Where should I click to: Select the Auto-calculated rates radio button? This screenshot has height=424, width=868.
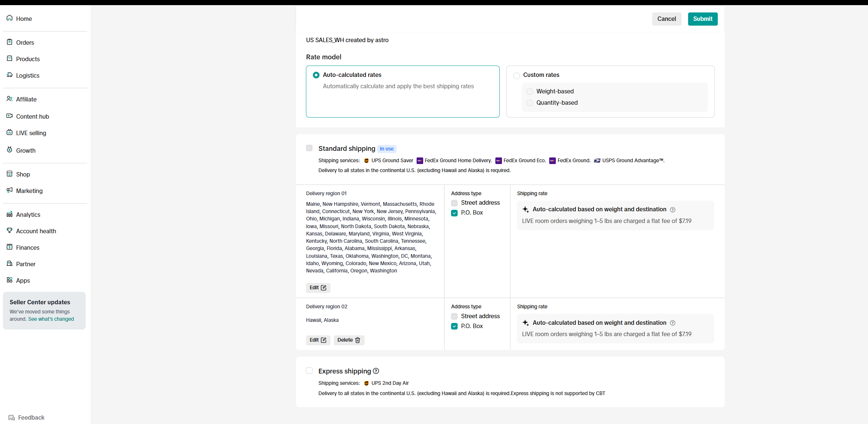316,75
